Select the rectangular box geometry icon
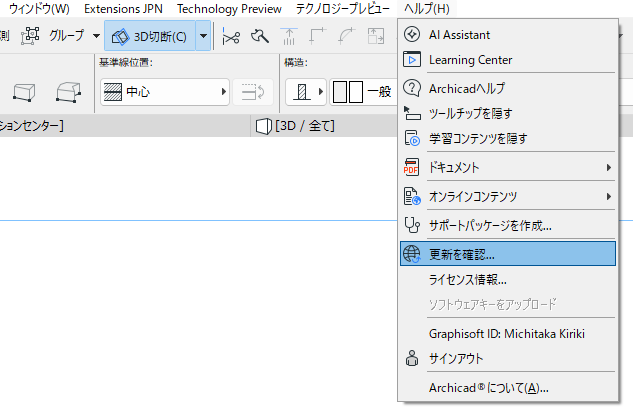 [x=24, y=92]
